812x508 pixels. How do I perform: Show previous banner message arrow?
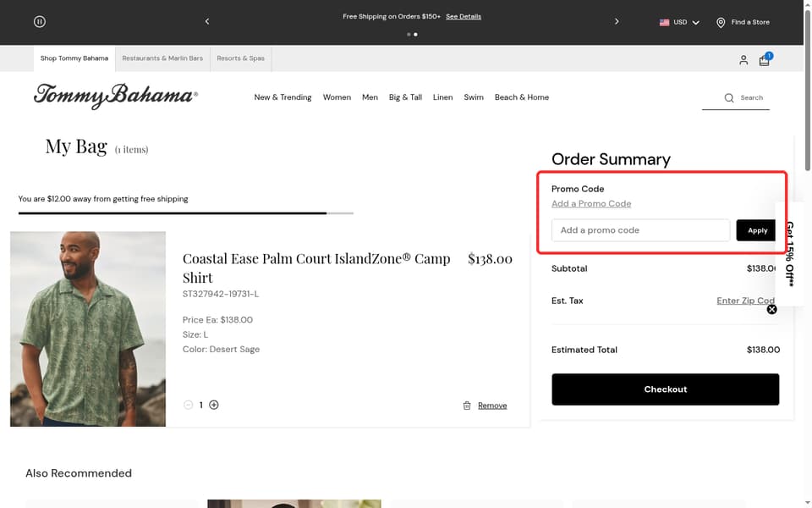207,22
